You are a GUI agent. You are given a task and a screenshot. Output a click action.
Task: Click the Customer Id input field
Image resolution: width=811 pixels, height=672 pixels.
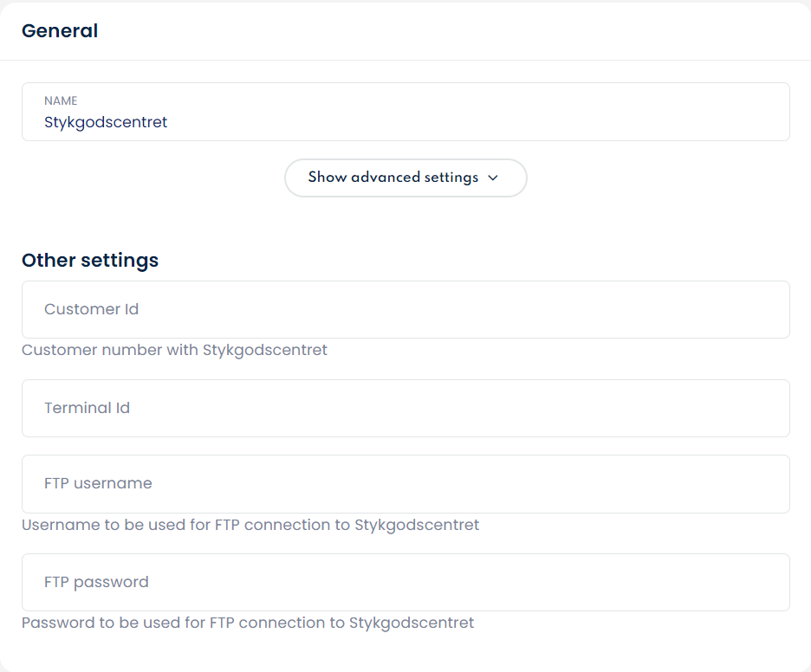point(405,309)
